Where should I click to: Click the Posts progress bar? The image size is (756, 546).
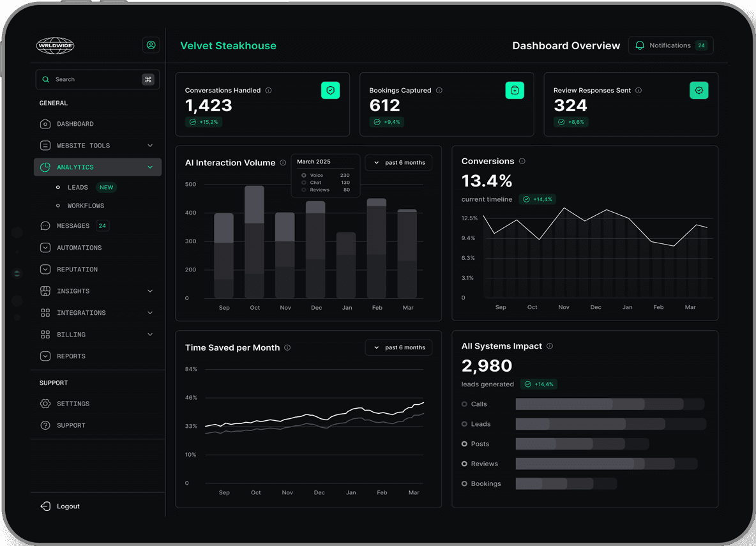point(582,444)
